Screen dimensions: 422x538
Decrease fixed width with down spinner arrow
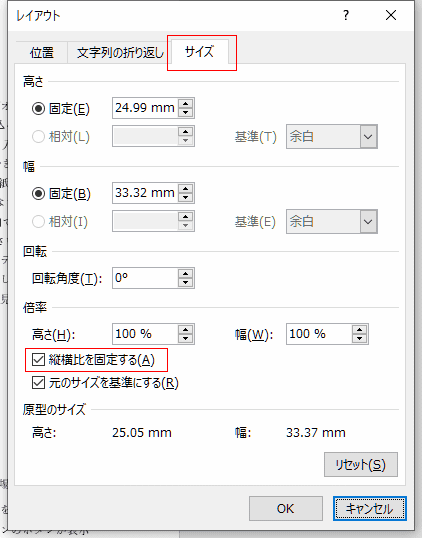(x=186, y=197)
